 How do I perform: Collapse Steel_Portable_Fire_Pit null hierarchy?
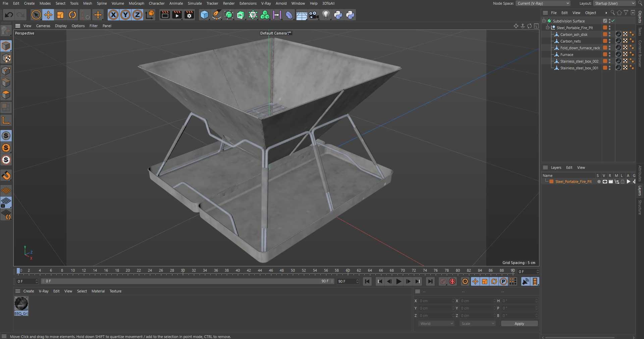[x=548, y=27]
